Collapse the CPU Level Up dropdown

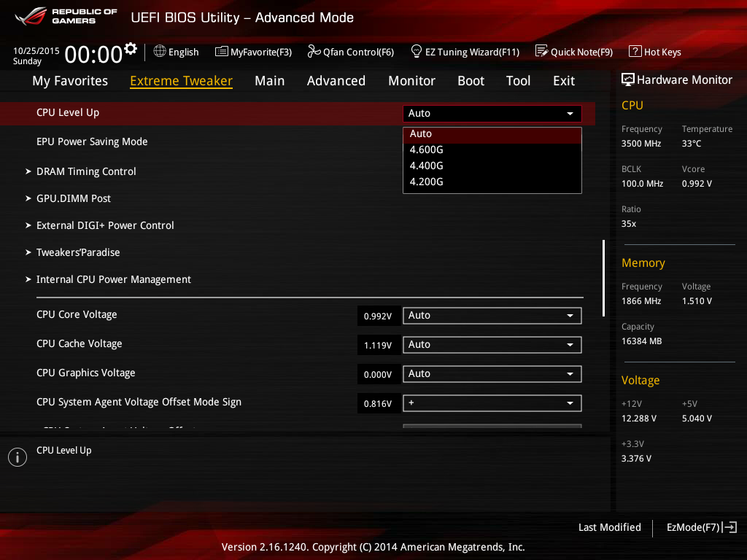pyautogui.click(x=492, y=113)
